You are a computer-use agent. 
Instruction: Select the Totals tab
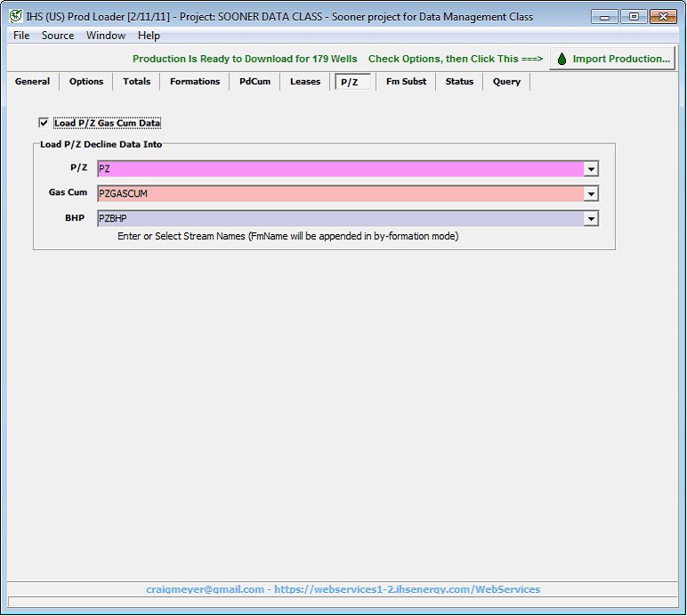coord(136,82)
